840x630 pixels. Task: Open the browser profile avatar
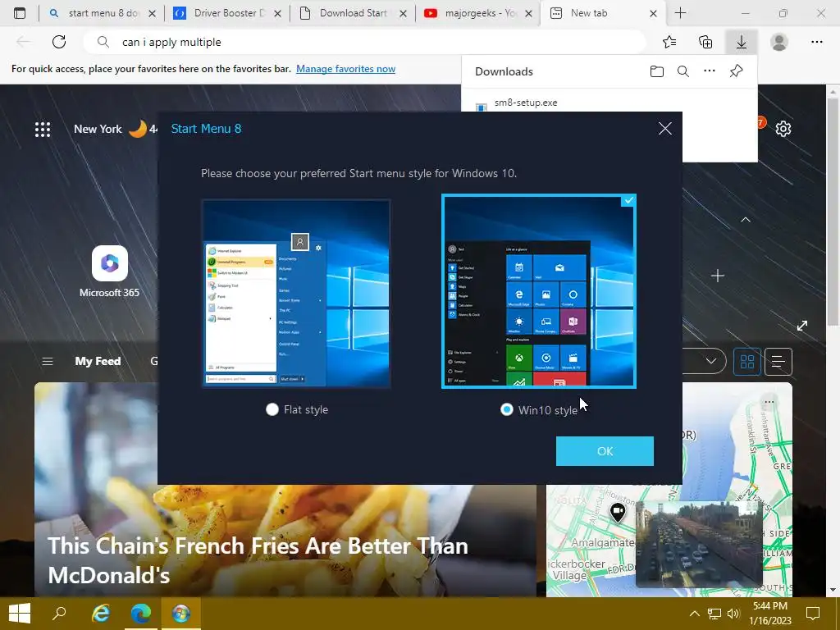click(779, 42)
